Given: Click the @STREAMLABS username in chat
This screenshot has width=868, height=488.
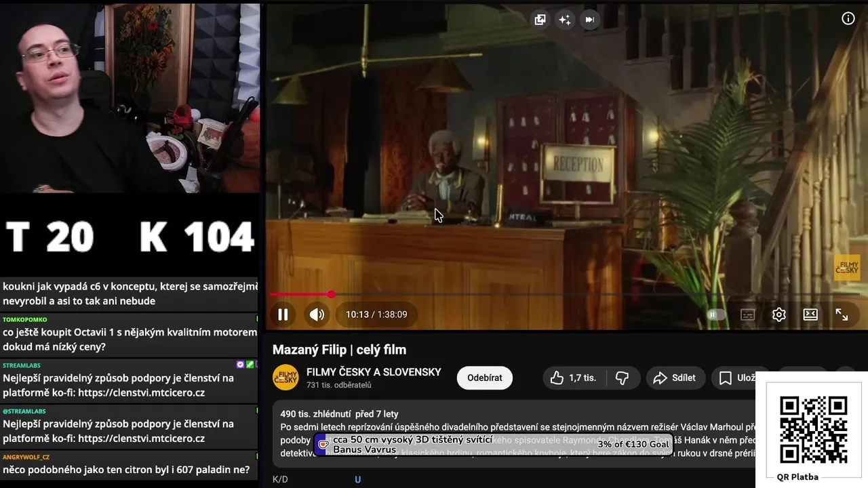Looking at the screenshot, I should [x=24, y=411].
